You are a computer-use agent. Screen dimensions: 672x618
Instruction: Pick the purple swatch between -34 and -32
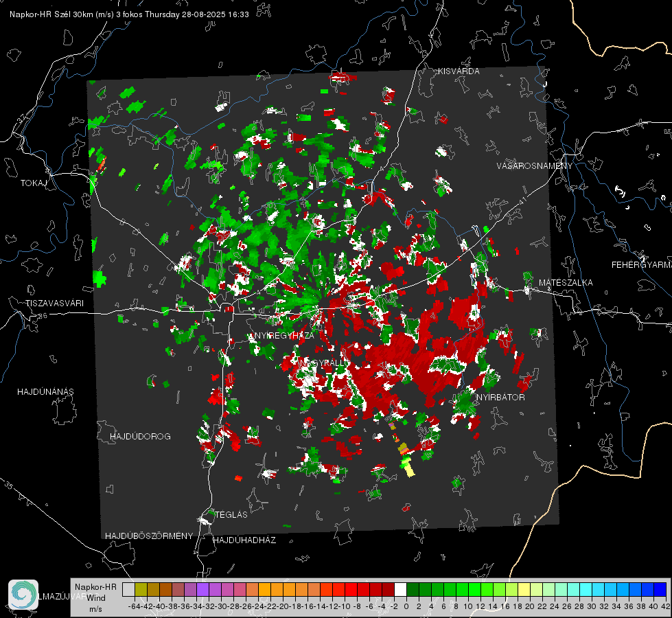tap(202, 589)
